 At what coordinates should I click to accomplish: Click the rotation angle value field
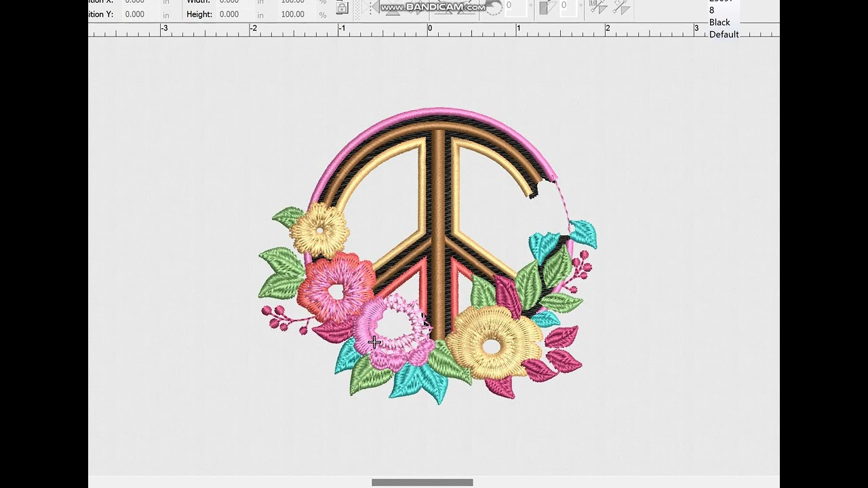pos(516,7)
